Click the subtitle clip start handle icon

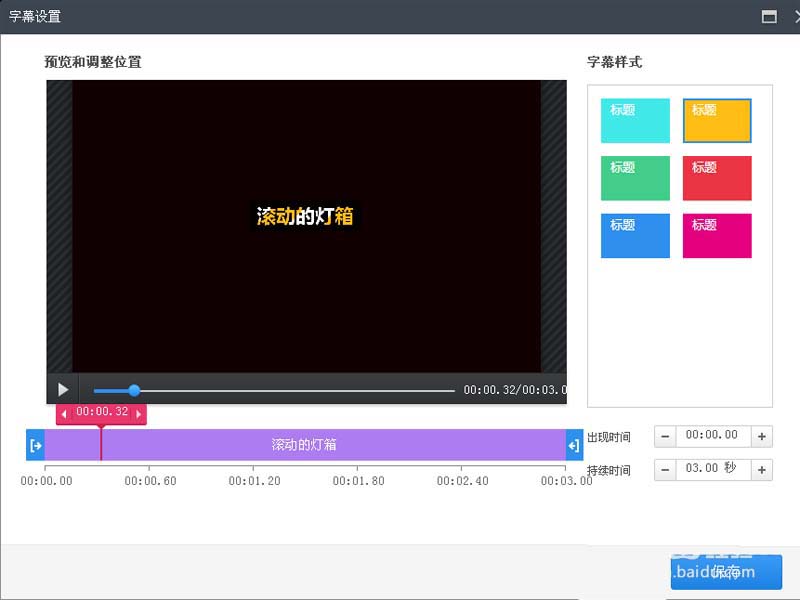coord(35,445)
